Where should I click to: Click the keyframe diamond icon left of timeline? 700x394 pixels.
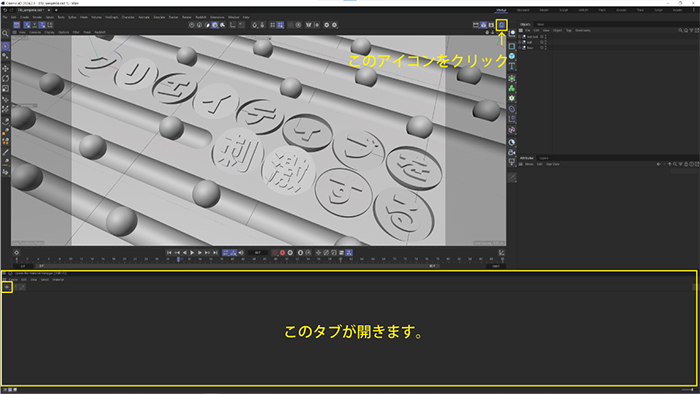coord(17,253)
